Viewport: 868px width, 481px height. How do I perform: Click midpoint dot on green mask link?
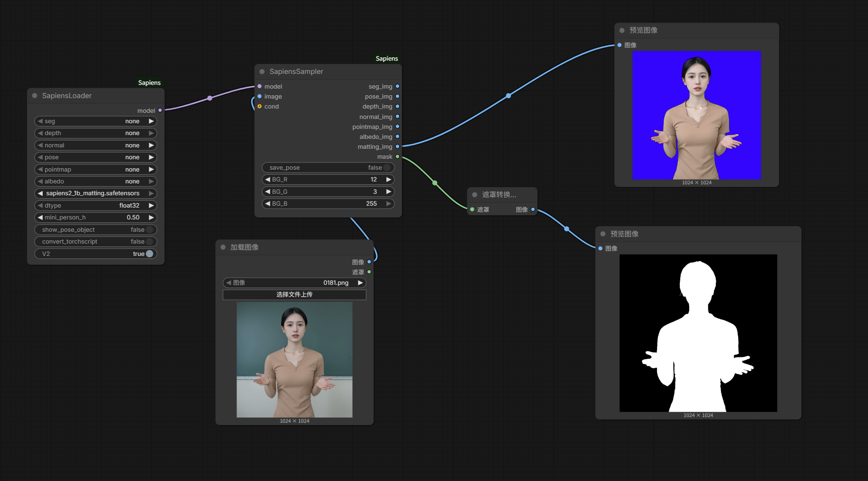point(435,183)
